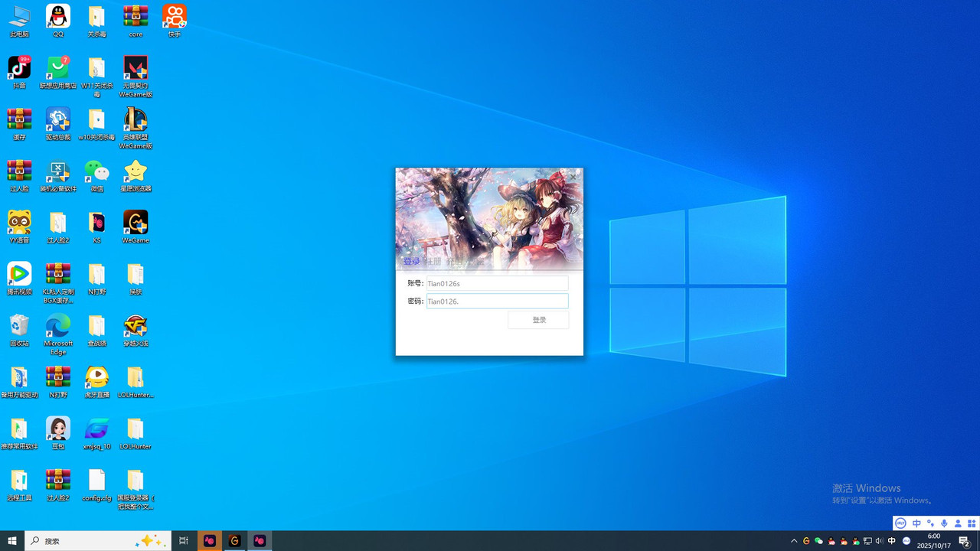Select the 抖音 desktop icon
980x551 pixels.
19,72
